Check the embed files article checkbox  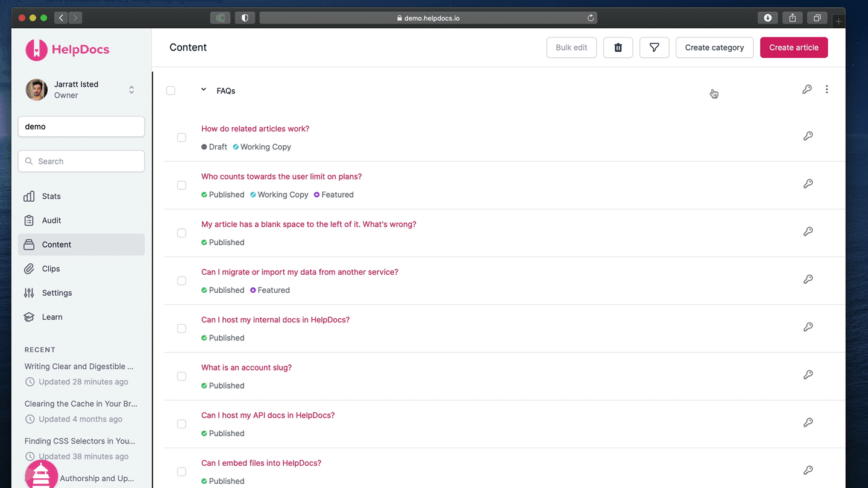pos(181,472)
